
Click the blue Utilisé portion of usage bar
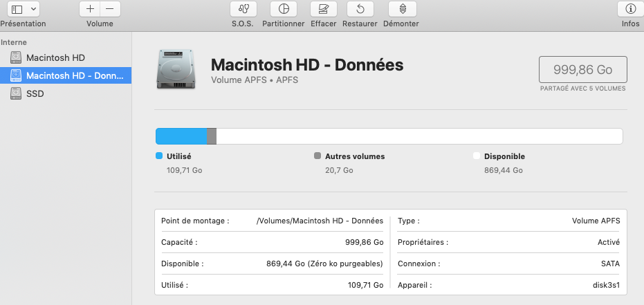181,136
